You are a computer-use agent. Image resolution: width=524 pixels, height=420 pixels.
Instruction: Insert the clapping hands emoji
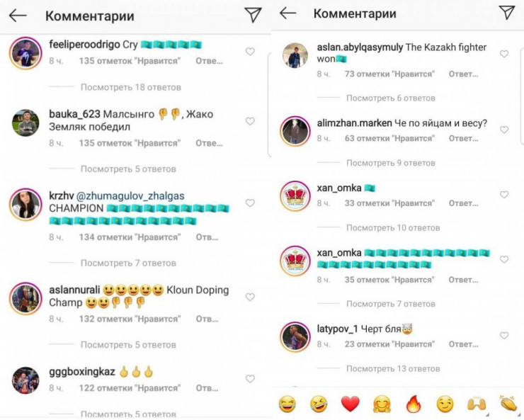508,403
